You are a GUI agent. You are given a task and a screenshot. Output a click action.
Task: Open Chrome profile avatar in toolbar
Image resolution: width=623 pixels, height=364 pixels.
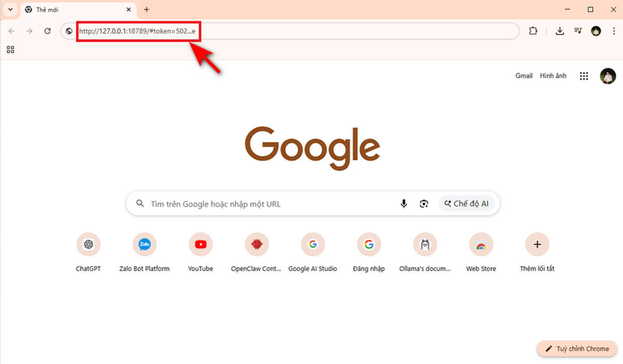tap(596, 31)
